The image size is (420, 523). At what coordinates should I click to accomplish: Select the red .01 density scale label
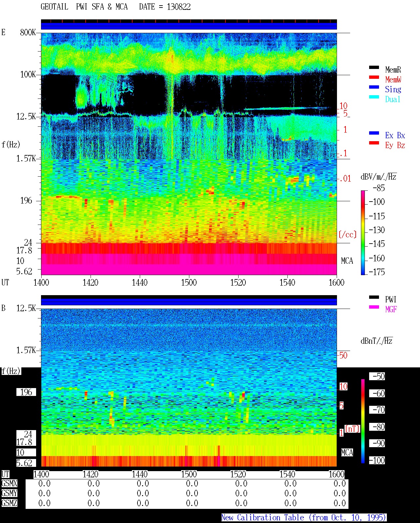click(x=345, y=179)
